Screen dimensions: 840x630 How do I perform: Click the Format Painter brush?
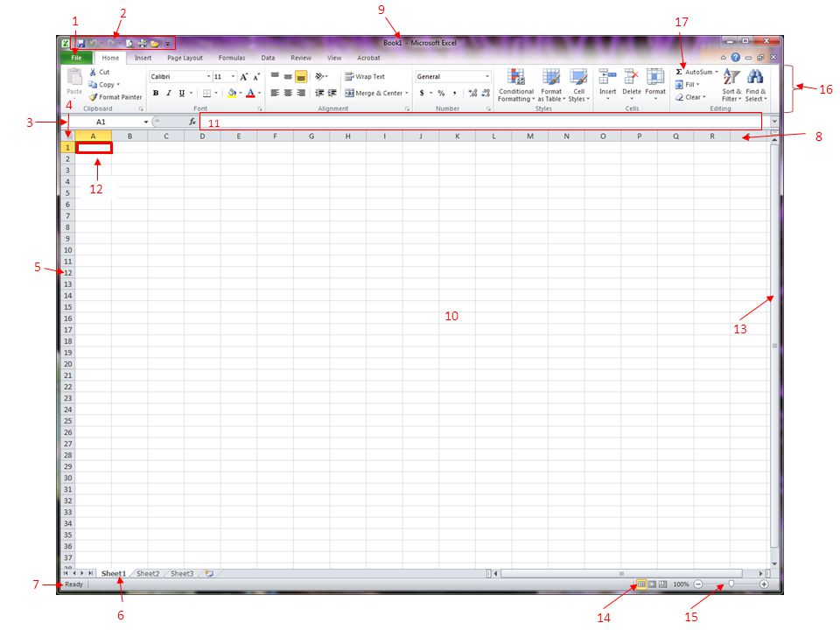(x=93, y=97)
